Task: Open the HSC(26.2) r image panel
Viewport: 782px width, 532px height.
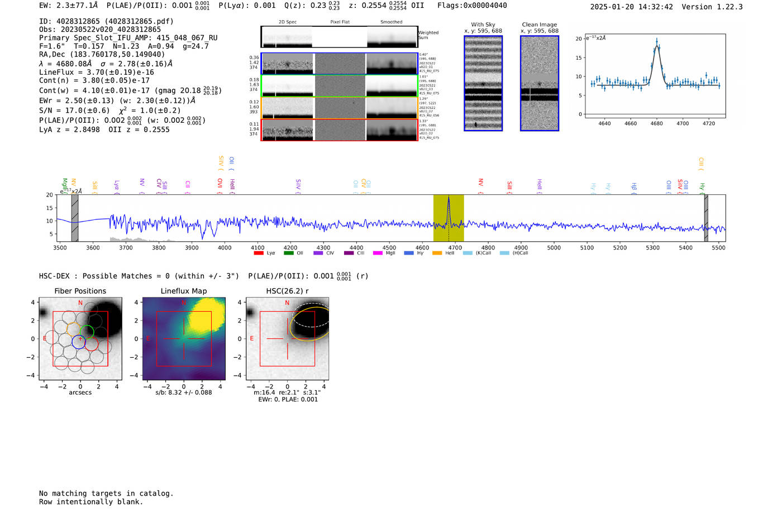Action: coord(287,339)
